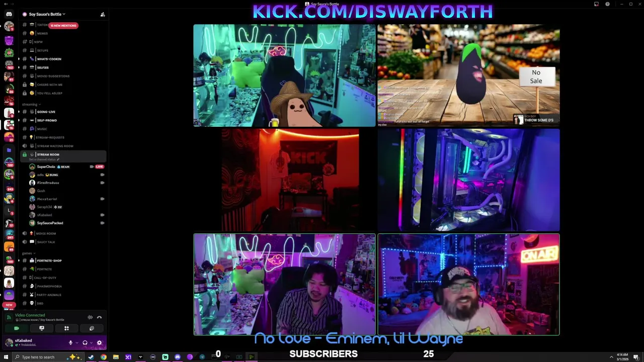Mute the microphone in user panel
The image size is (644, 362).
(x=70, y=343)
